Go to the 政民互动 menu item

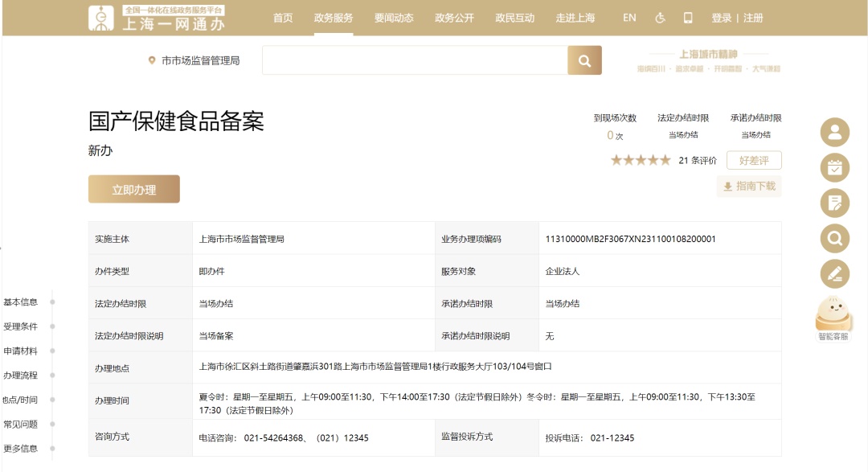tap(514, 18)
